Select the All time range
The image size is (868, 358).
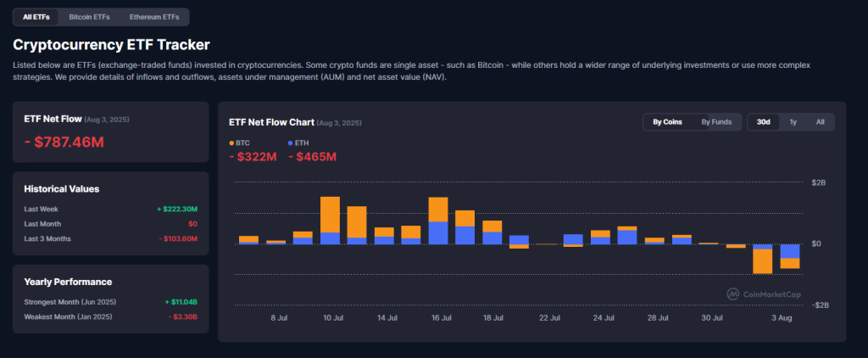click(820, 122)
